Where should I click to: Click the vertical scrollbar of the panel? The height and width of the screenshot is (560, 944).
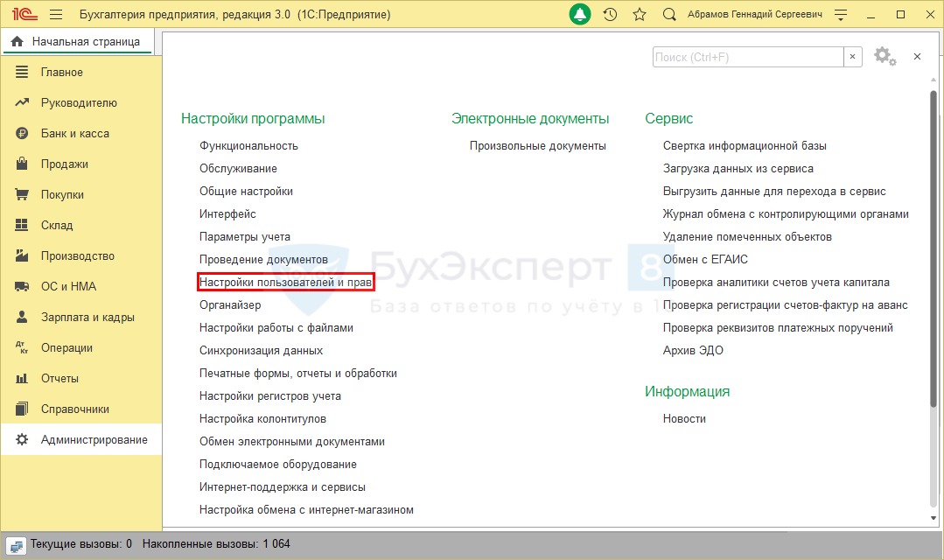click(x=933, y=297)
